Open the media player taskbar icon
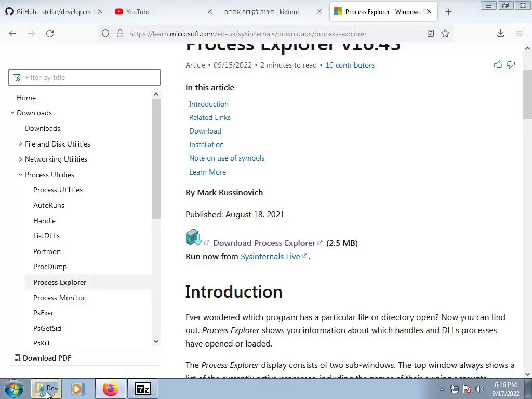This screenshot has width=532, height=399. (x=77, y=389)
